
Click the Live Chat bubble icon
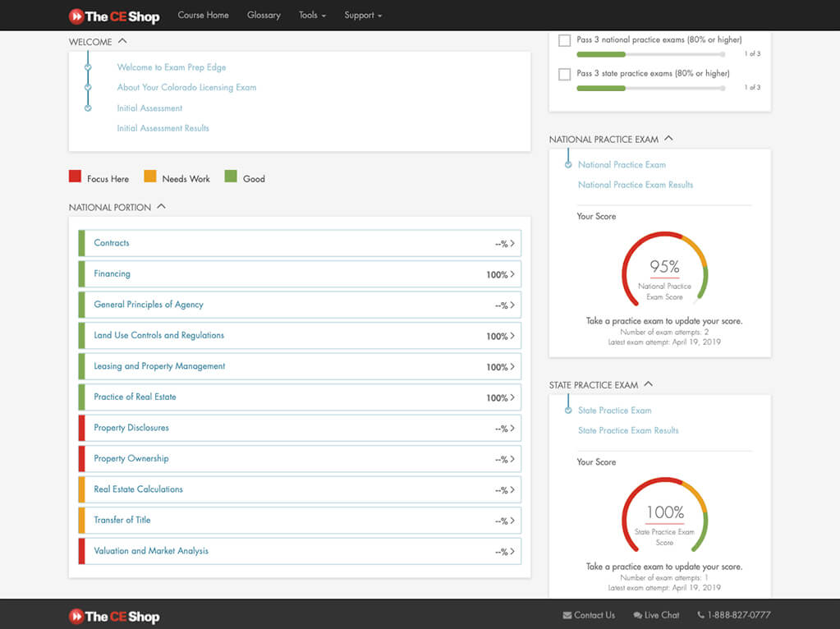(638, 615)
